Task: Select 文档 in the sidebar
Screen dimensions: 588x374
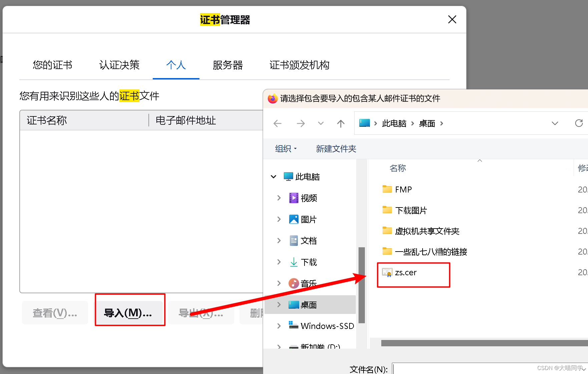Action: click(x=309, y=240)
